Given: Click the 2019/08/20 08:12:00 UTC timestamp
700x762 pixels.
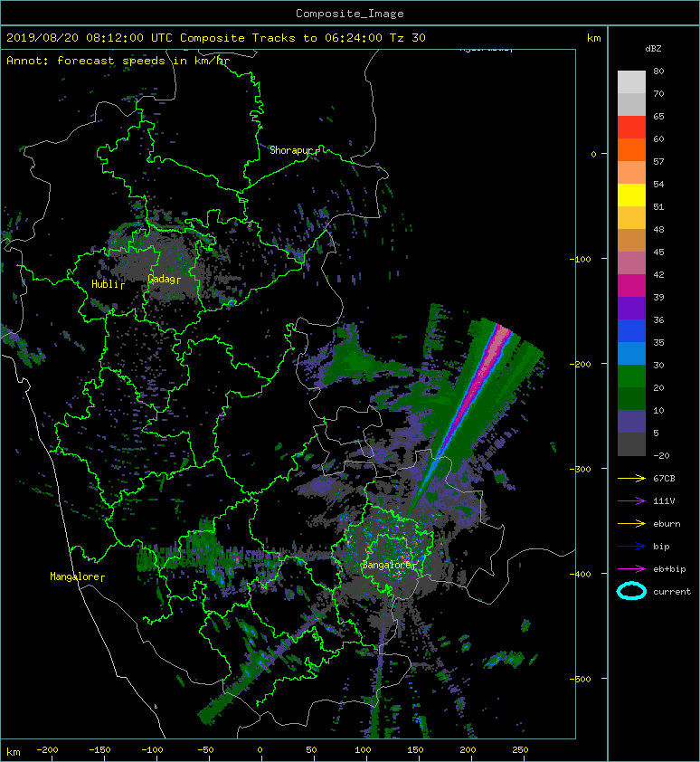Looking at the screenshot, I should 90,38.
